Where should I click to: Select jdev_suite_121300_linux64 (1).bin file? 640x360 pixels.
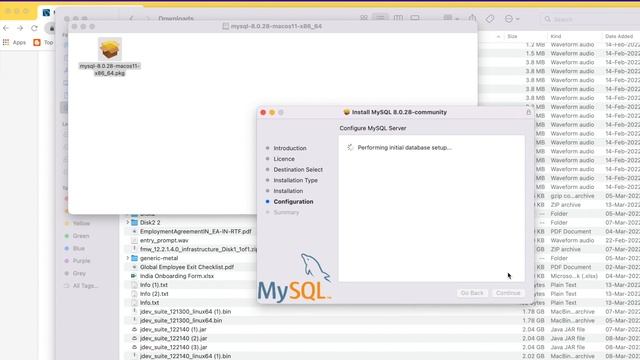tap(185, 311)
